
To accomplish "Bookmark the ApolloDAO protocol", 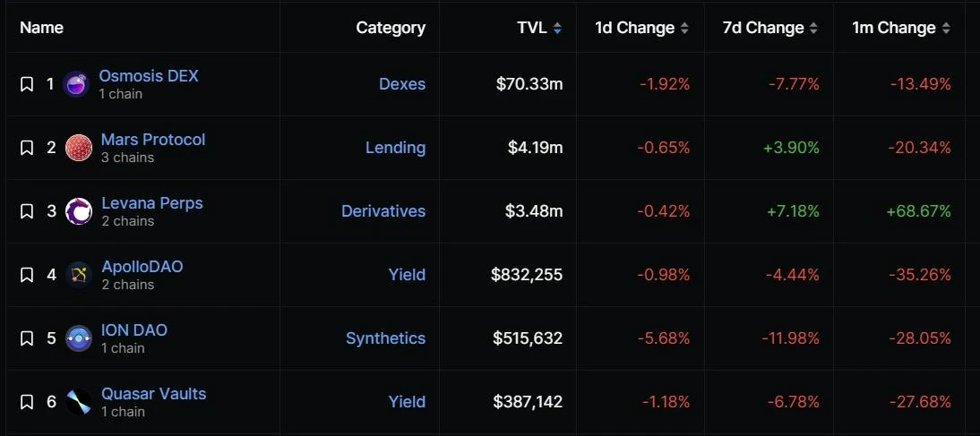I will click(27, 275).
